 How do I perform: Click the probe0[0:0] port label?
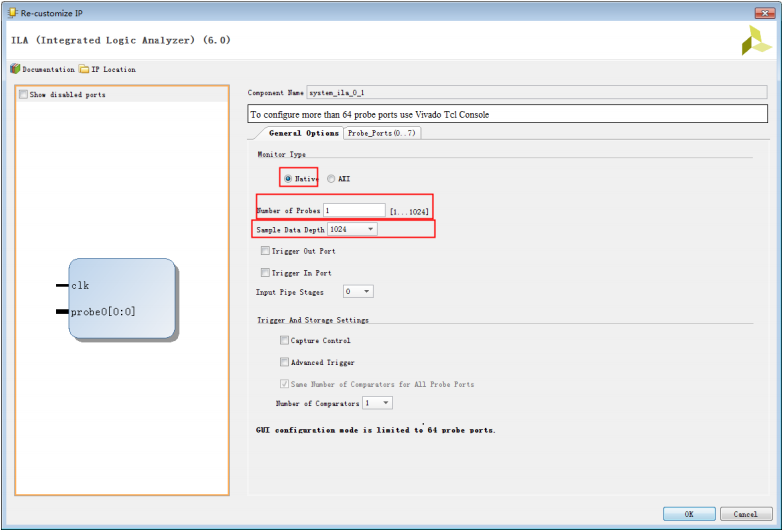(x=103, y=312)
